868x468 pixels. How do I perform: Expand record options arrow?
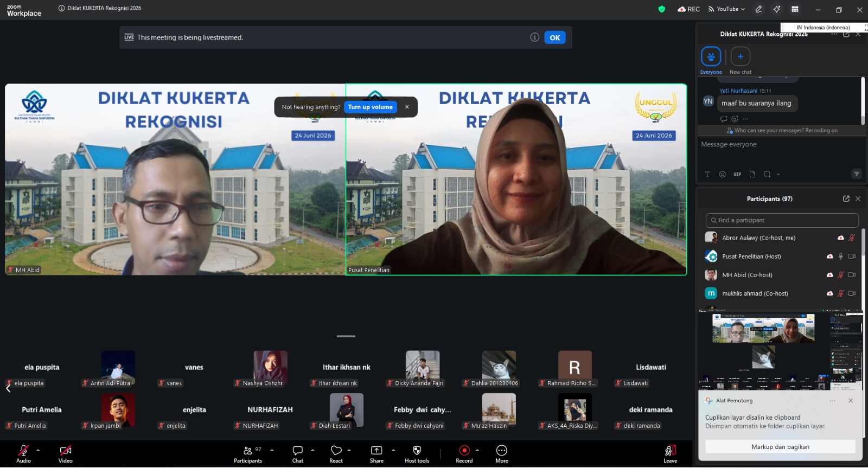(477, 450)
